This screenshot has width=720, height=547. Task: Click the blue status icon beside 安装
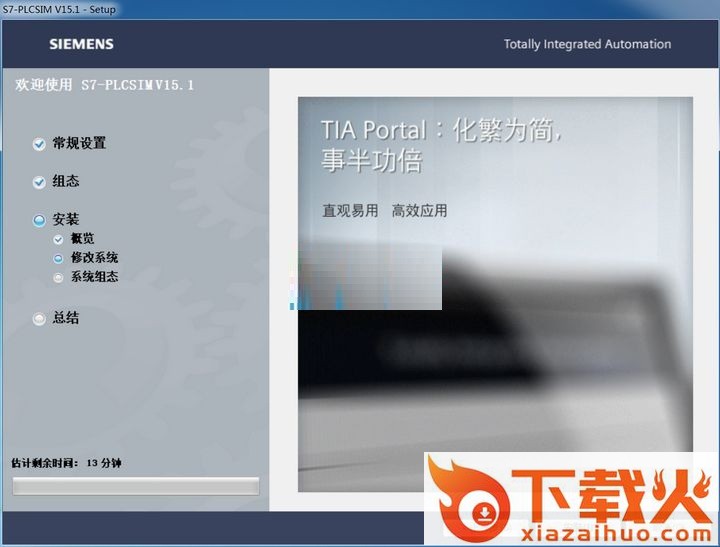tap(39, 220)
